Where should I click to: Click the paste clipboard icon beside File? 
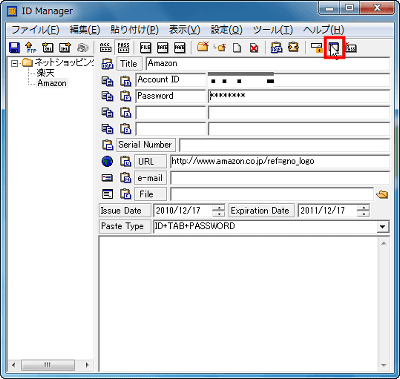[x=125, y=194]
